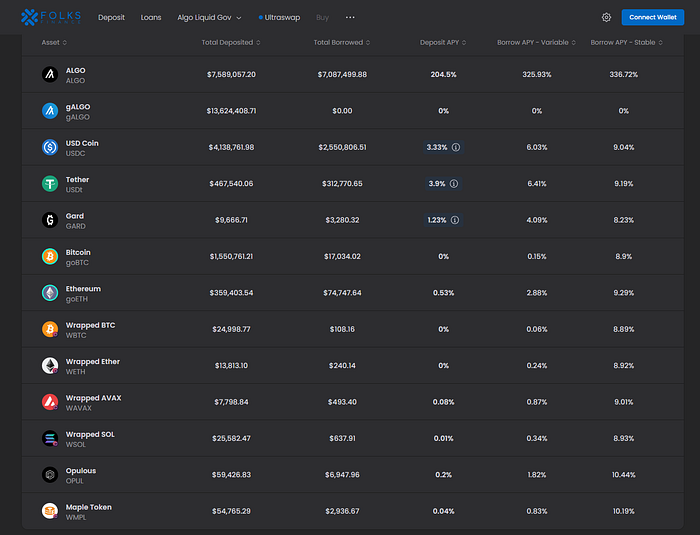
Task: Click the $13,624,408.71 deposited value
Action: [231, 111]
